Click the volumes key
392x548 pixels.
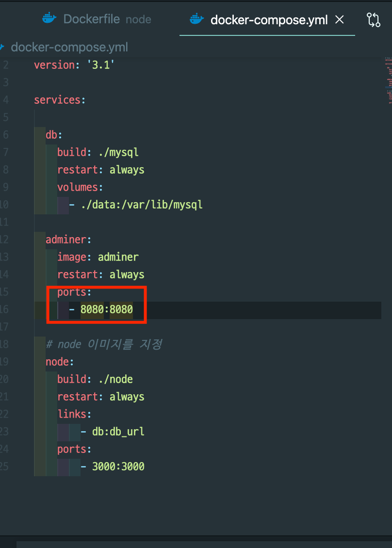pyautogui.click(x=77, y=187)
